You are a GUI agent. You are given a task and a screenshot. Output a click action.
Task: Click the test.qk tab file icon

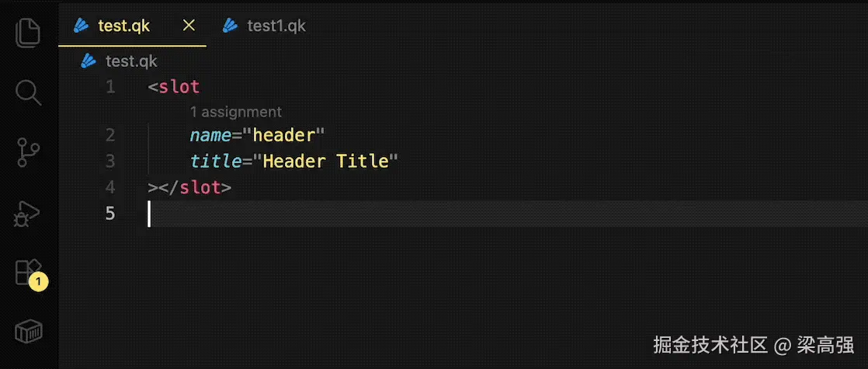click(82, 26)
